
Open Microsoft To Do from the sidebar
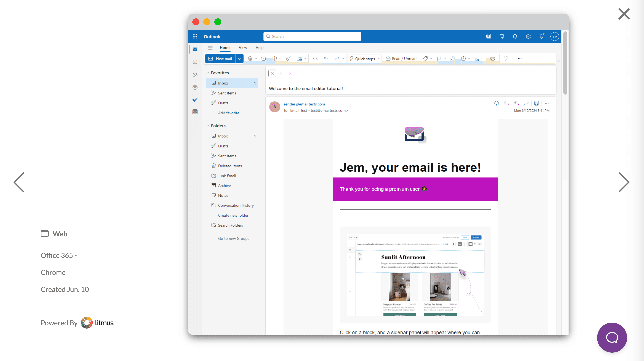click(195, 100)
